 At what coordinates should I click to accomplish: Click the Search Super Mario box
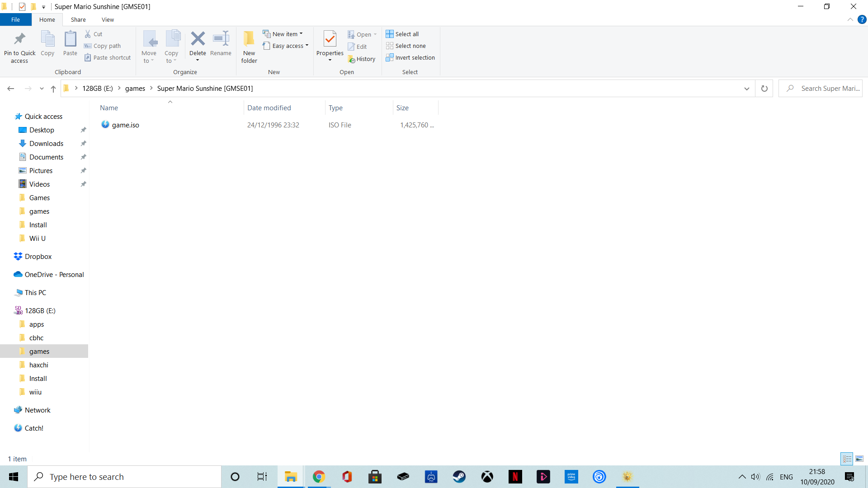pyautogui.click(x=821, y=89)
